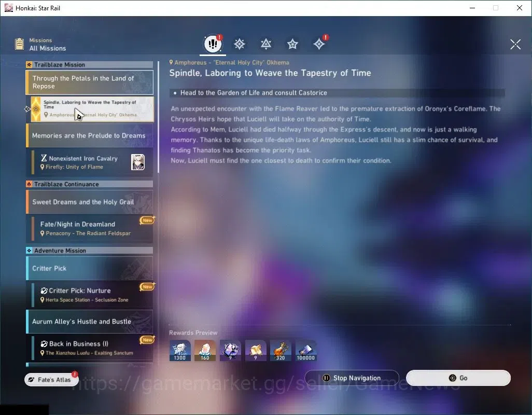Close the missions panel with X icon
The width and height of the screenshot is (532, 415).
click(515, 44)
